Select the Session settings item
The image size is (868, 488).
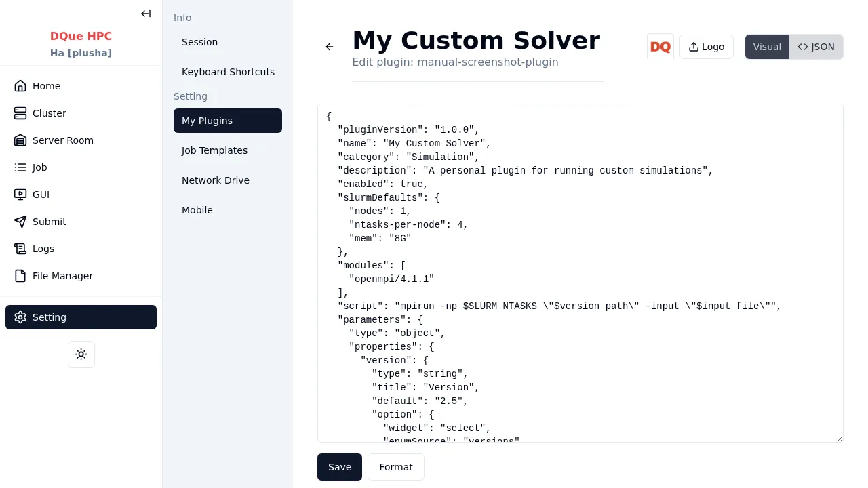click(199, 42)
